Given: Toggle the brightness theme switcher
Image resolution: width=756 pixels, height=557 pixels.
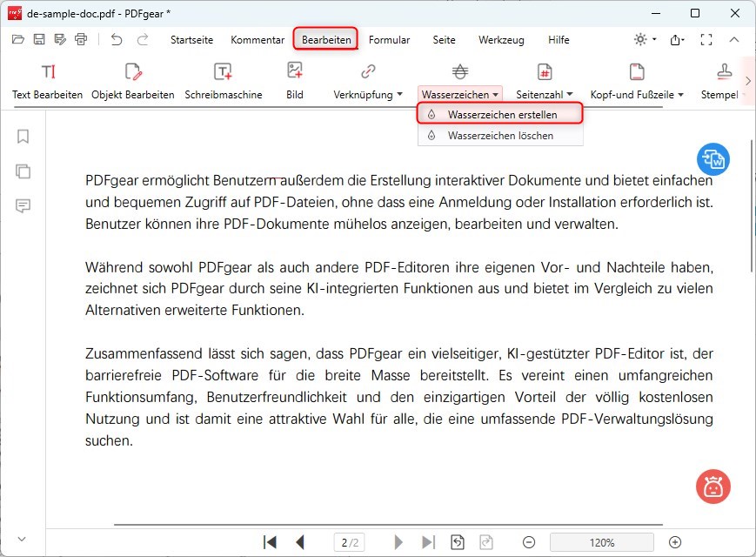Looking at the screenshot, I should click(x=641, y=40).
